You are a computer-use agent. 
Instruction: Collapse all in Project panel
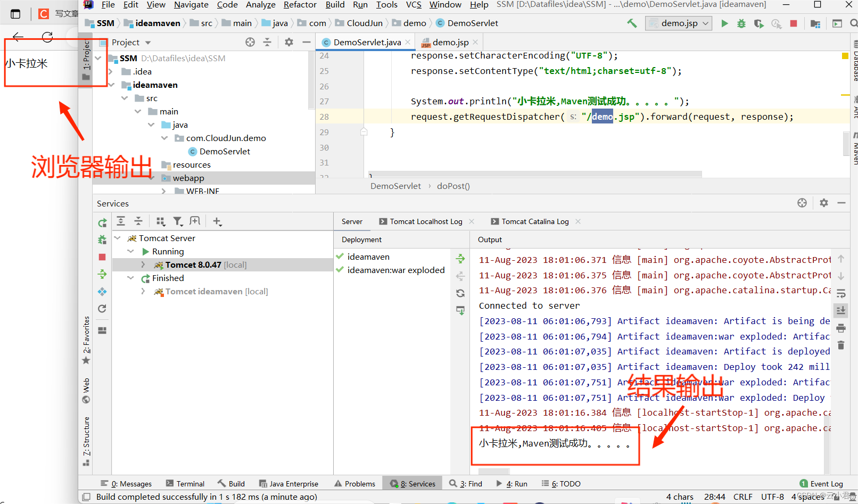coord(267,42)
